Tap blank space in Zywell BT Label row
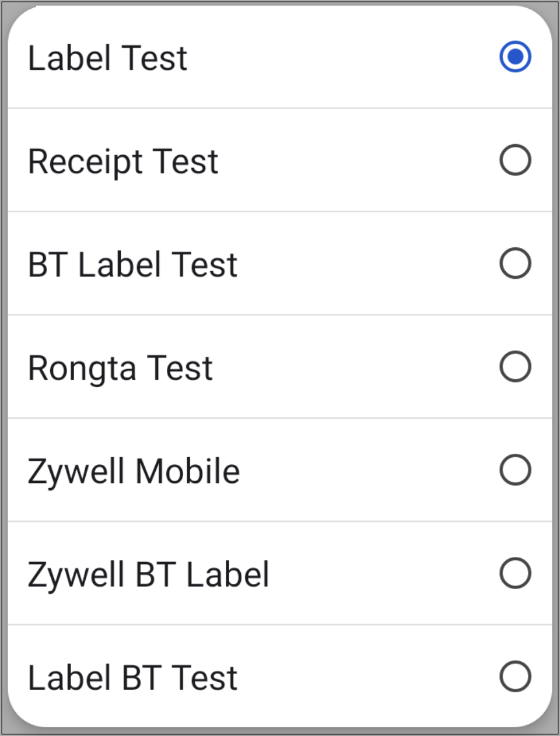 click(x=379, y=573)
